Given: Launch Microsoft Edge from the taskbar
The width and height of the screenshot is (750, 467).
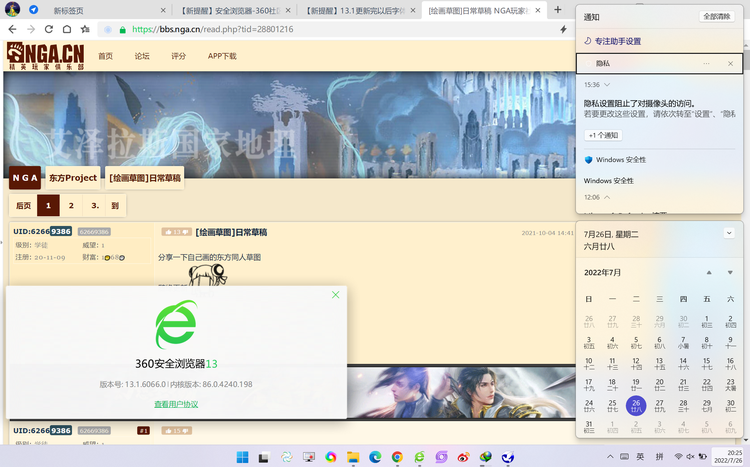Looking at the screenshot, I should click(375, 457).
